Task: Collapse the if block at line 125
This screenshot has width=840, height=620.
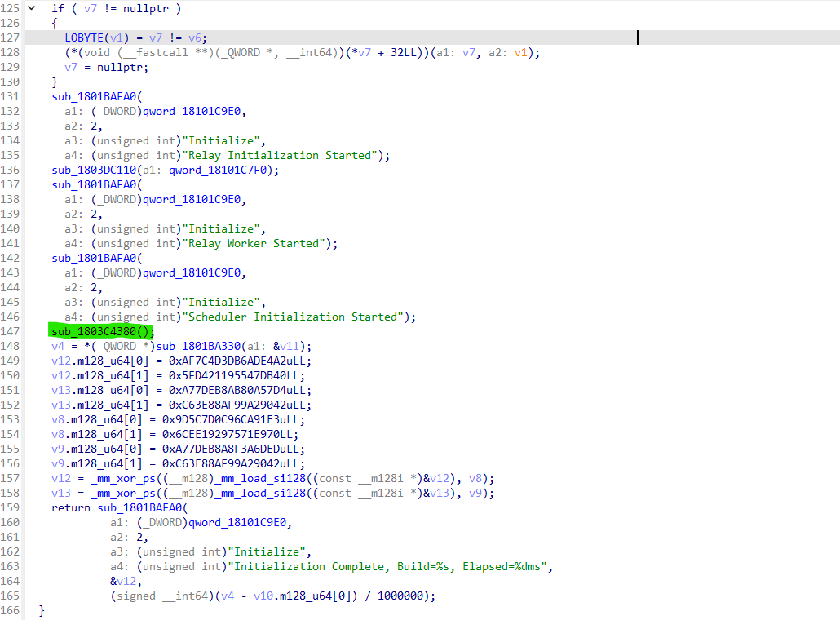Action: (32, 8)
